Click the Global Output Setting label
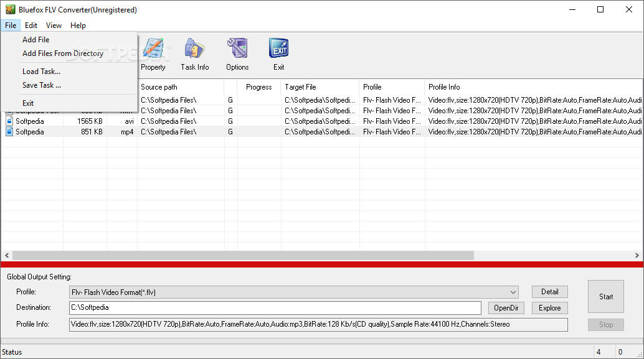 pos(39,277)
